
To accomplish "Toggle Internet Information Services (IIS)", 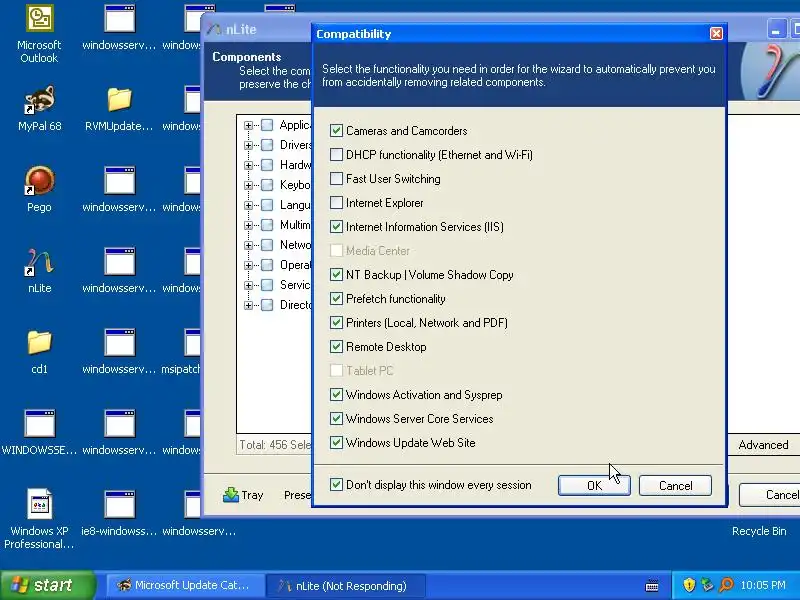I will 336,227.
